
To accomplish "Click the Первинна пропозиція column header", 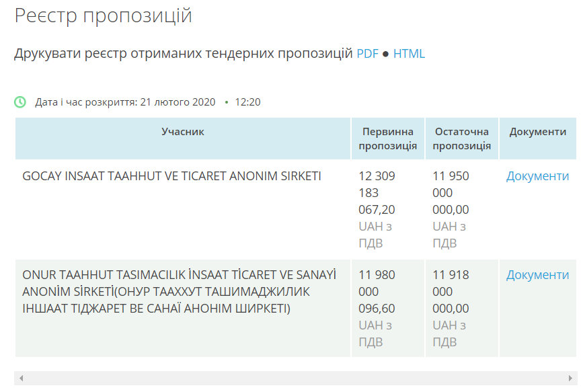I will click(387, 139).
